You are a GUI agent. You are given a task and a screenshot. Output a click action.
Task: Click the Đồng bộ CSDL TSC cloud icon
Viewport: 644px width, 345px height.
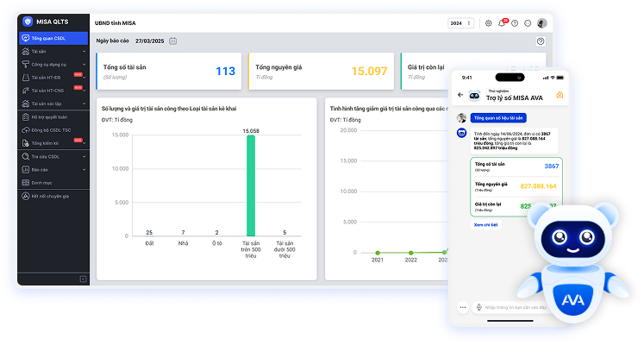26,130
